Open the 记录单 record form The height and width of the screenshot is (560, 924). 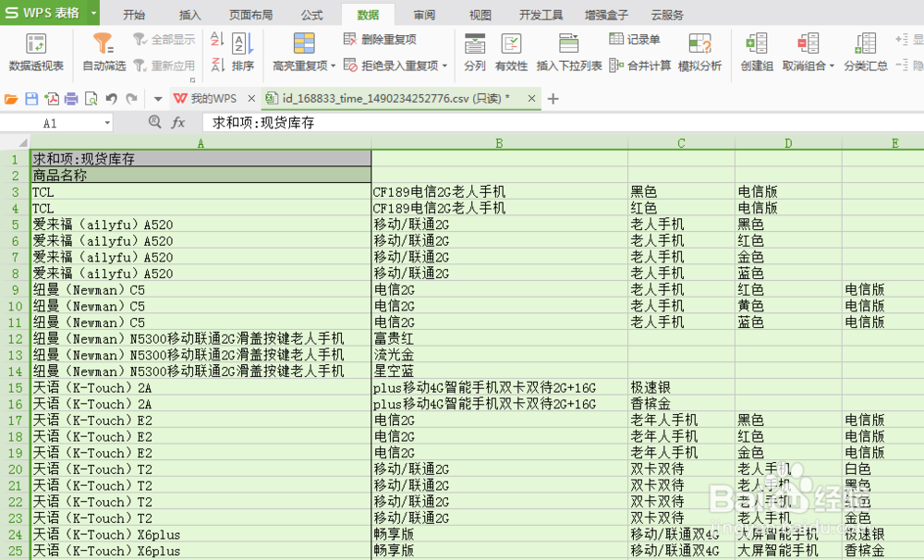point(635,40)
